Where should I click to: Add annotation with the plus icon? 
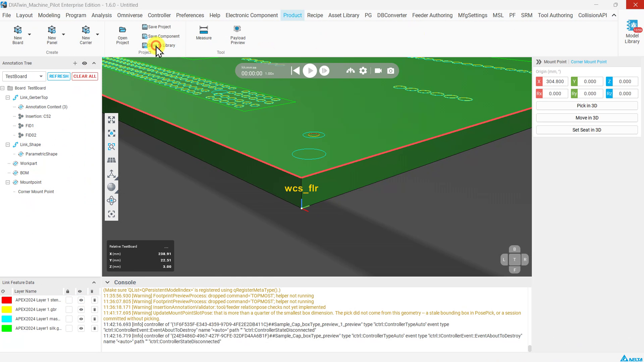pos(75,63)
